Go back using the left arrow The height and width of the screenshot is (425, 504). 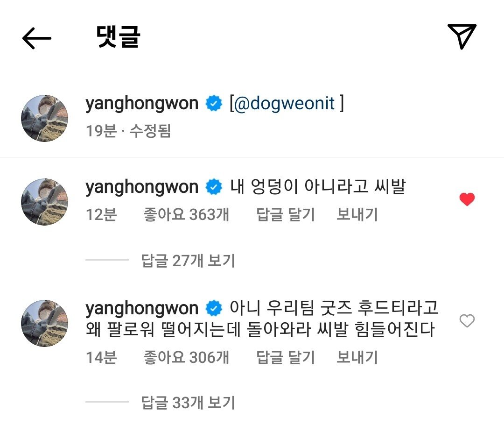click(36, 38)
